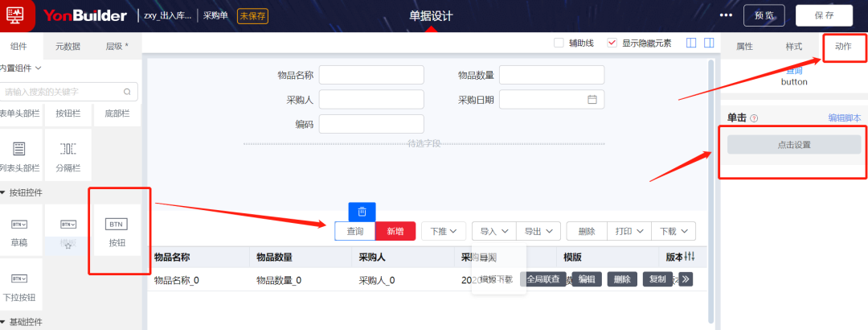868x330 pixels.
Task: Switch to the 组件 tab
Action: pos(18,47)
